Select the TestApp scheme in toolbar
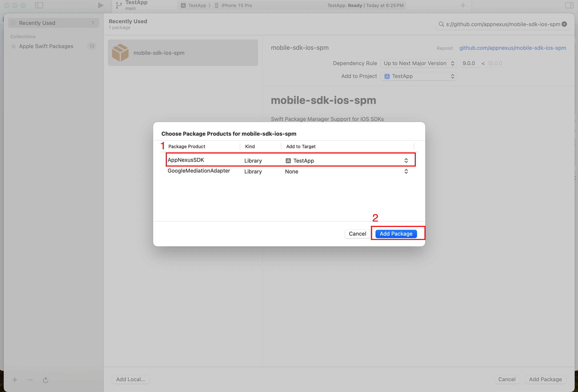 [x=194, y=5]
